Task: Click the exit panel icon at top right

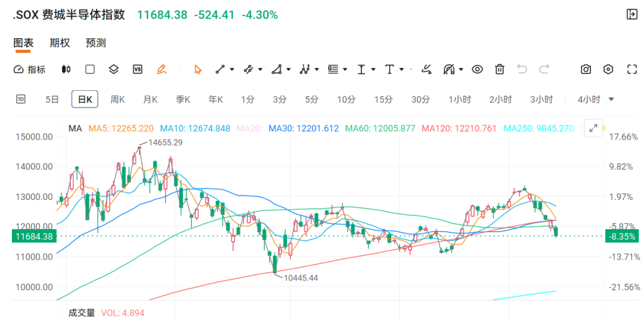Action: [631, 15]
